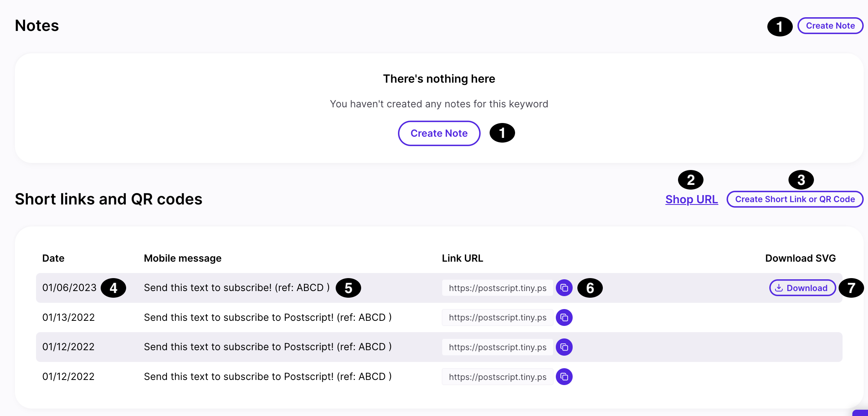Copy link URL for the 01/06/2023 row
Screen dimensions: 868x416
point(564,288)
